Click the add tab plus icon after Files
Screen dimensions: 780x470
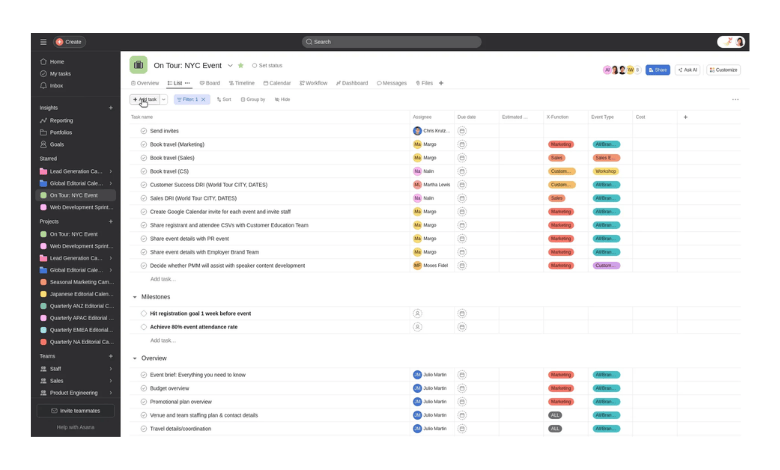[441, 83]
